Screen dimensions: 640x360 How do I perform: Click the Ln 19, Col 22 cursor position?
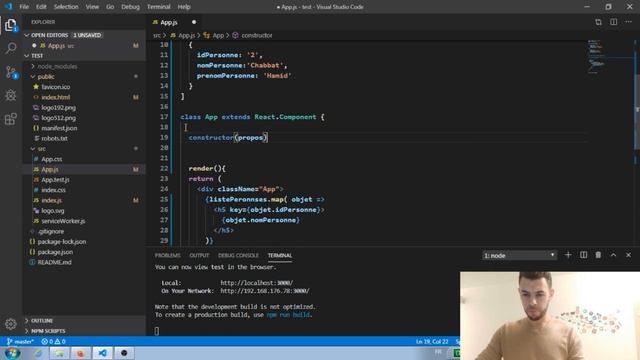432,341
